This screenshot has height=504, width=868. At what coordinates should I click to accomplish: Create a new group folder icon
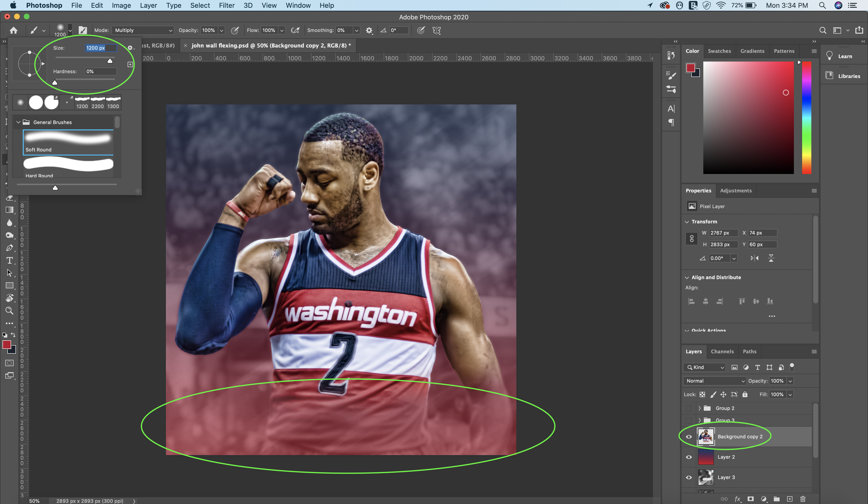[777, 499]
